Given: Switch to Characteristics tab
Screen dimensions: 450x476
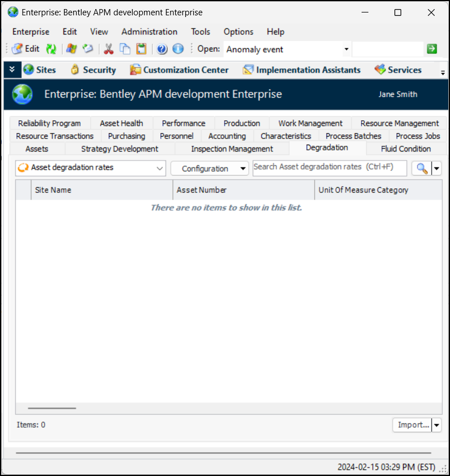Looking at the screenshot, I should 286,136.
